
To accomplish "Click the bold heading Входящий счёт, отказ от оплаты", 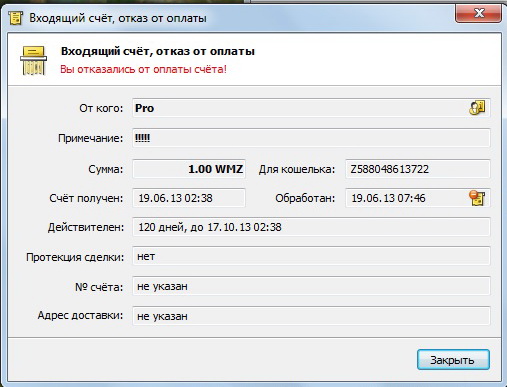I will click(158, 51).
